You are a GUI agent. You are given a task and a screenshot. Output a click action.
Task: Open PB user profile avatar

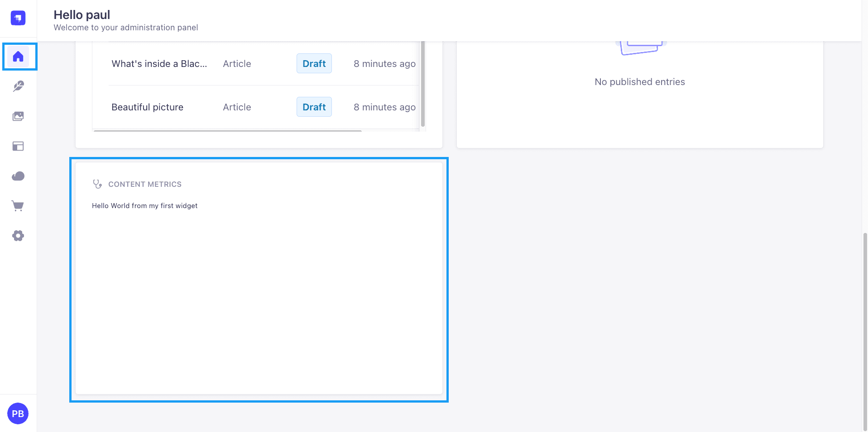pyautogui.click(x=18, y=413)
